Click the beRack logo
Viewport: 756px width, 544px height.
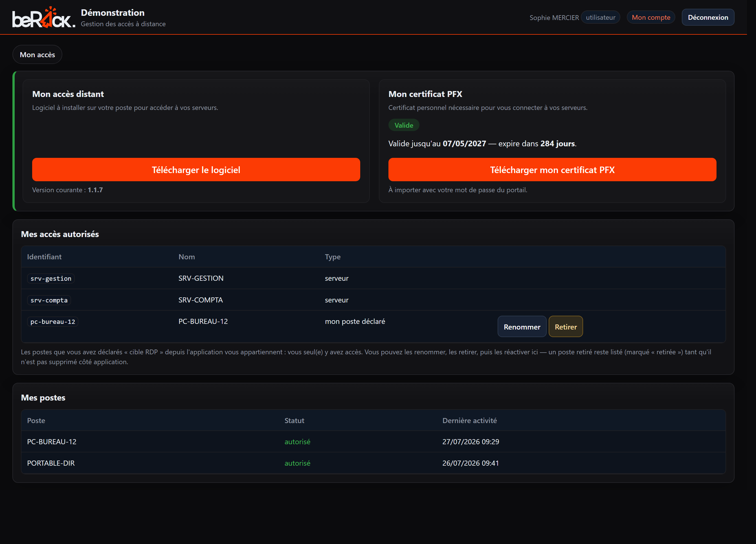tap(44, 17)
